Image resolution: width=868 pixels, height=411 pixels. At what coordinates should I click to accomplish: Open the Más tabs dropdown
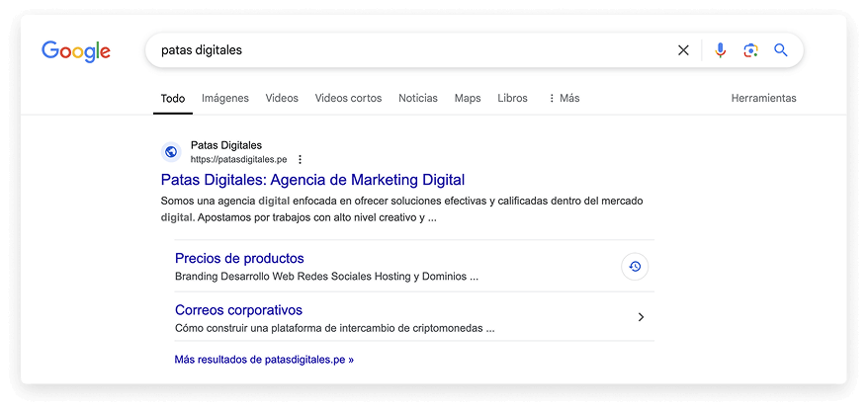[564, 99]
